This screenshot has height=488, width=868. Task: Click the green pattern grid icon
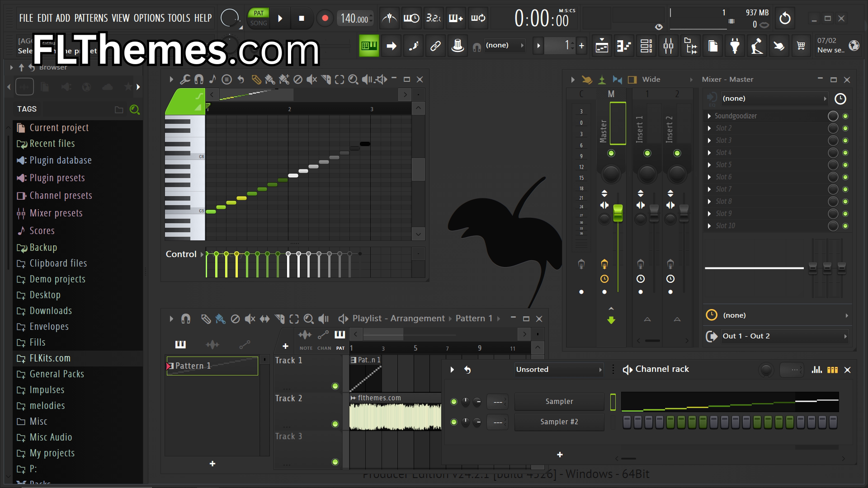tap(369, 46)
